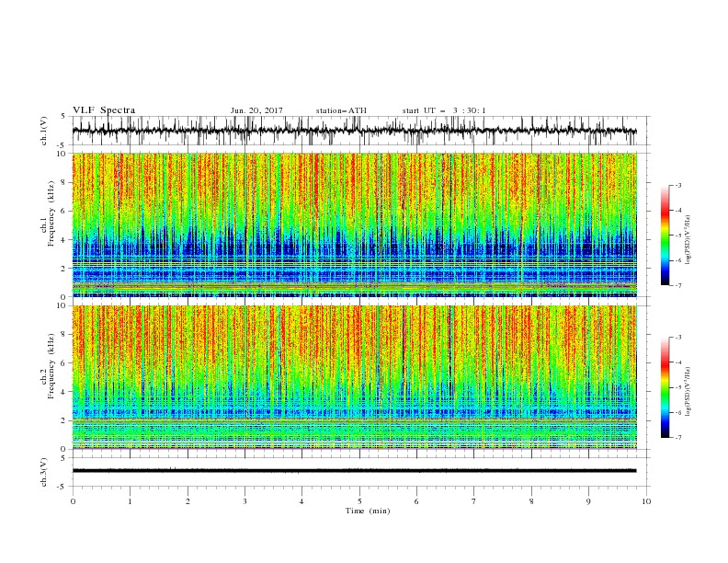Viewport: 728px width, 563px height.
Task: Click the time axis tick label '10'
Action: 646,501
